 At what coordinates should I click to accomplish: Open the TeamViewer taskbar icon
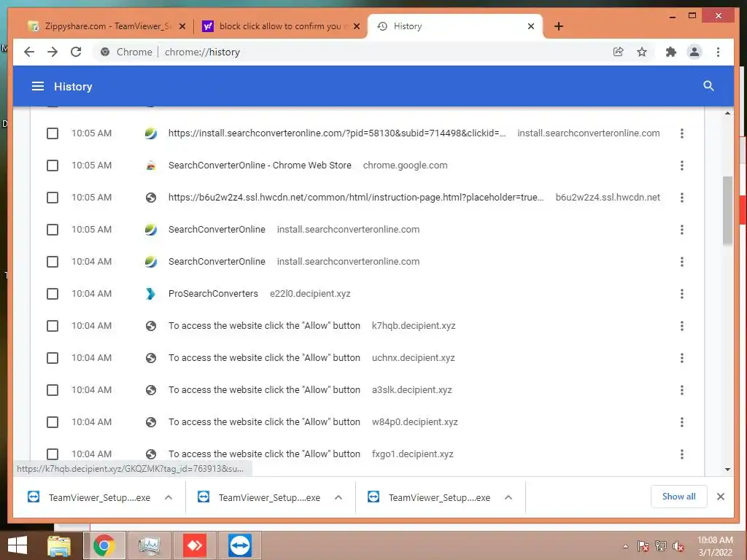239,545
